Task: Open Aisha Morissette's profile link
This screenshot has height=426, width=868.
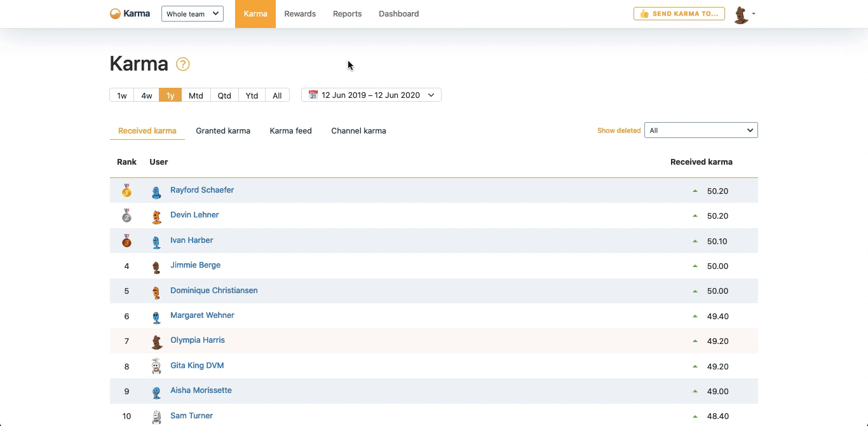Action: [x=201, y=390]
